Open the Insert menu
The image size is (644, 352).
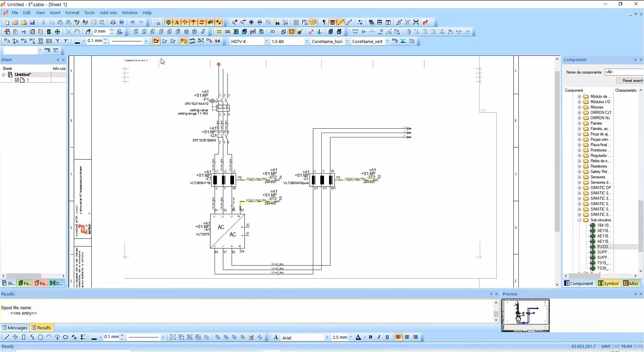(x=55, y=13)
